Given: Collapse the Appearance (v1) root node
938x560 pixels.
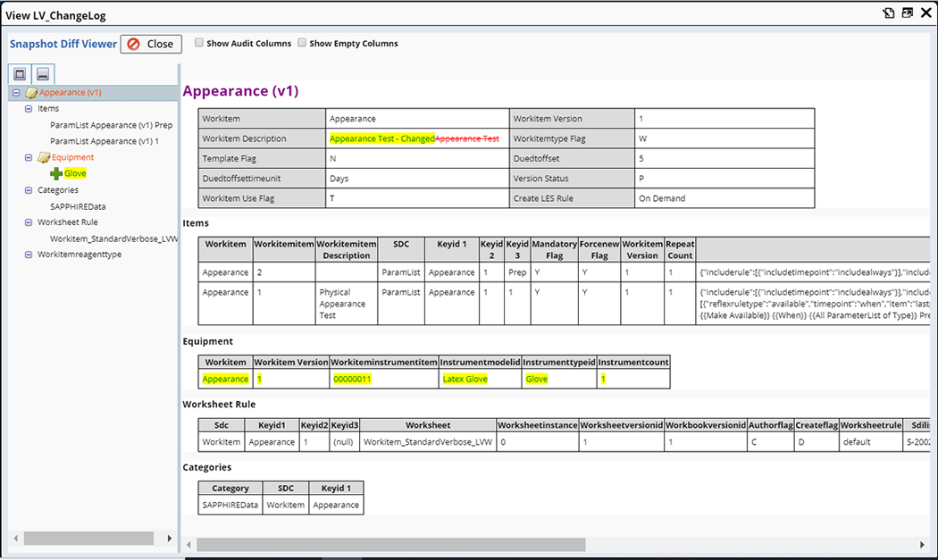Looking at the screenshot, I should [16, 93].
